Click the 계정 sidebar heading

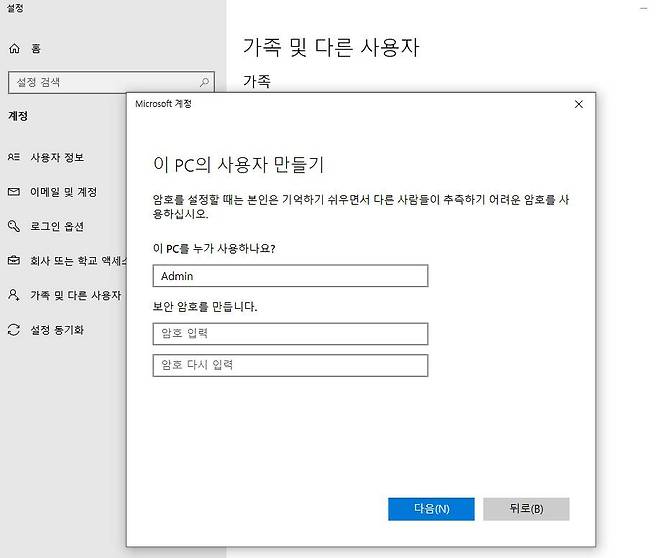(x=18, y=116)
